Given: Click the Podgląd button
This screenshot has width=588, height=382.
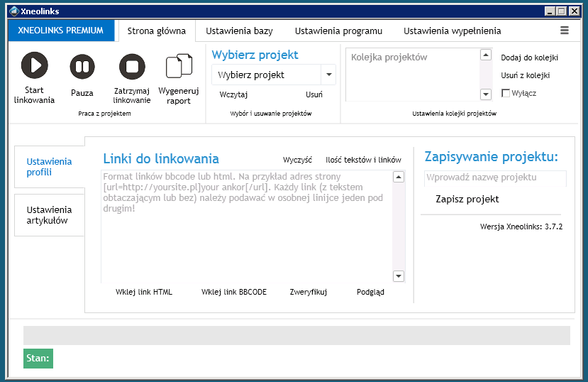Looking at the screenshot, I should [370, 292].
